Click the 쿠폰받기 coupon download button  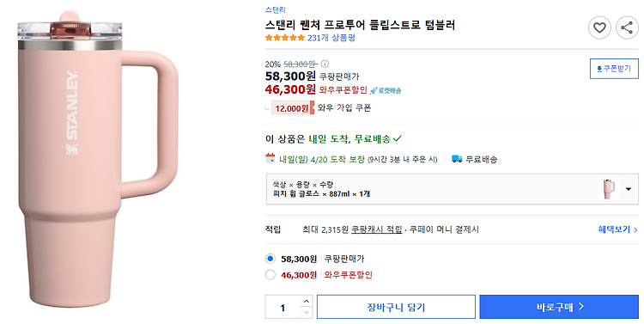(x=614, y=69)
